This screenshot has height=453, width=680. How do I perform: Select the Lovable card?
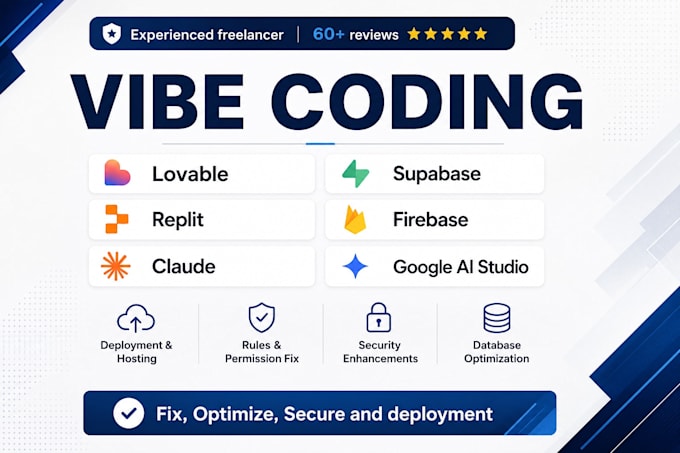[x=202, y=174]
